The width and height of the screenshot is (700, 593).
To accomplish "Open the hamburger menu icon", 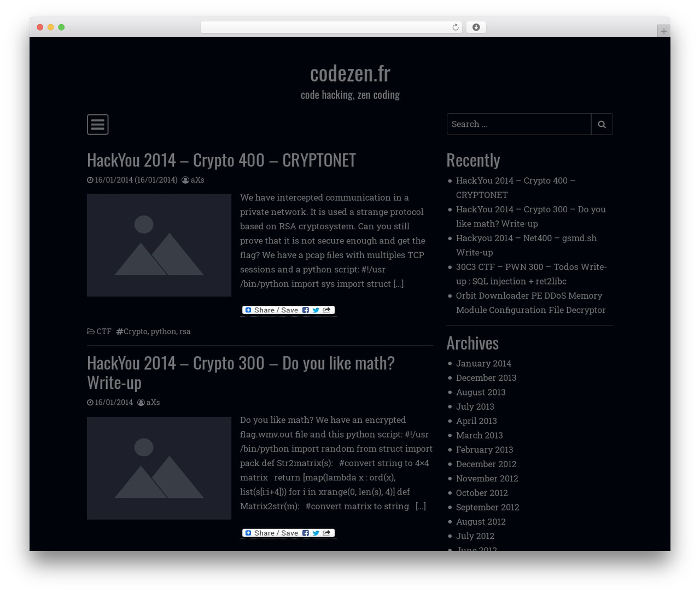I will tap(97, 125).
